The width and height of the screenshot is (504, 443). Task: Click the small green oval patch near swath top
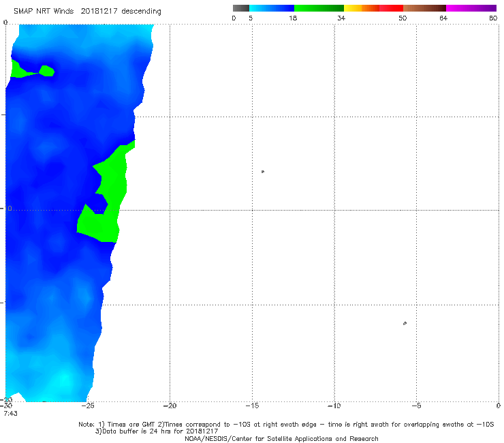[x=47, y=71]
